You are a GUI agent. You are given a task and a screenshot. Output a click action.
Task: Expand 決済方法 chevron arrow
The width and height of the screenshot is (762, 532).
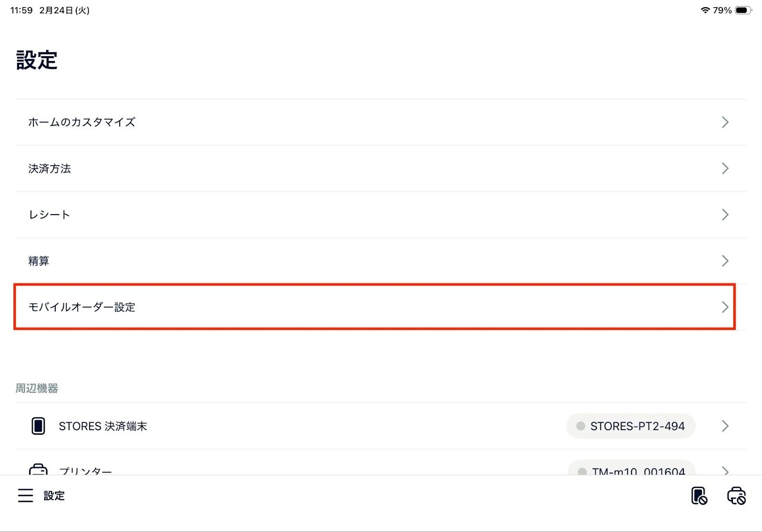tap(725, 168)
